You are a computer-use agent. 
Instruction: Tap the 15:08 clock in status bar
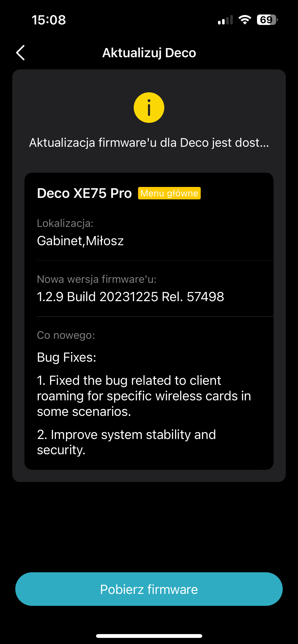pos(49,20)
